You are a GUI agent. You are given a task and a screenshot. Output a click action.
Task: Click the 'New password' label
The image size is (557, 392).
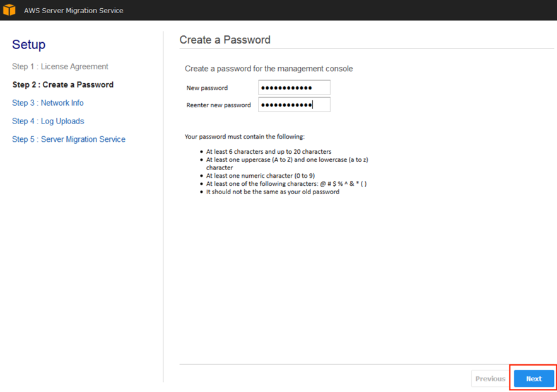207,88
